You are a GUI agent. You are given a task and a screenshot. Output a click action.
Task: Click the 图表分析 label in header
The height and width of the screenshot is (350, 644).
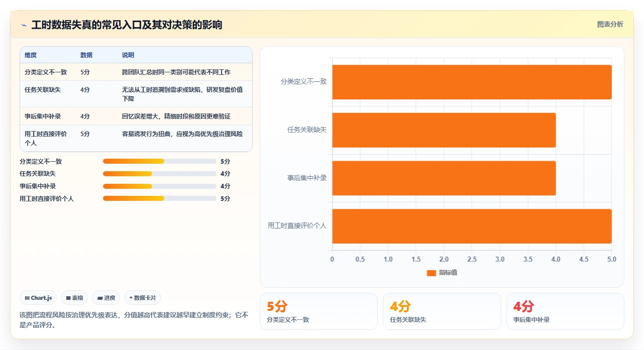point(610,24)
